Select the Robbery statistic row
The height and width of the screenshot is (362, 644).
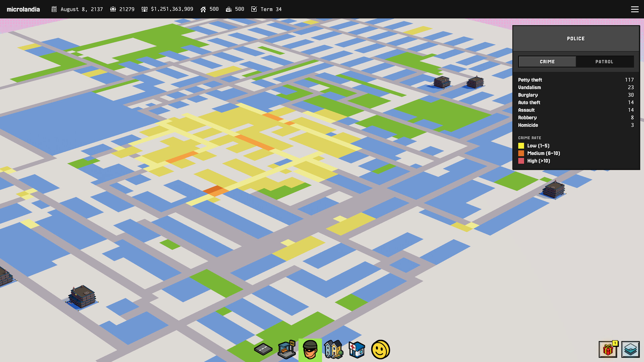[x=576, y=118]
